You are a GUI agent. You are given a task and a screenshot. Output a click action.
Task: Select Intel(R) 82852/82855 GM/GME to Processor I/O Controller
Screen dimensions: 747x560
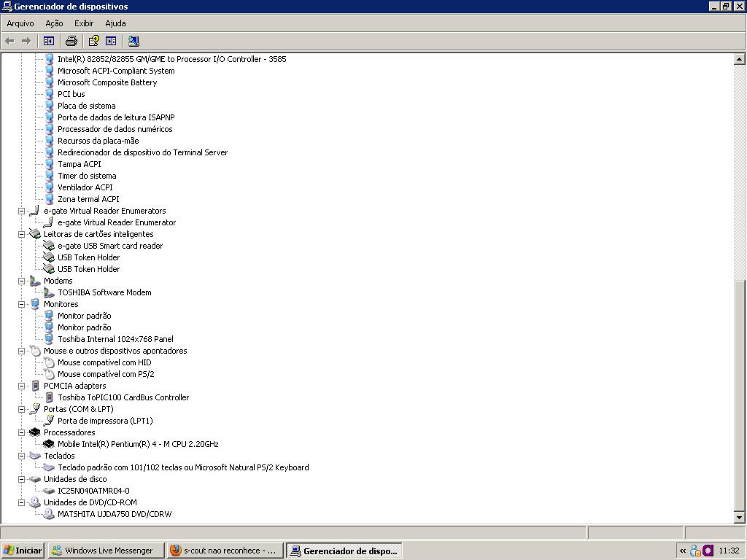172,59
